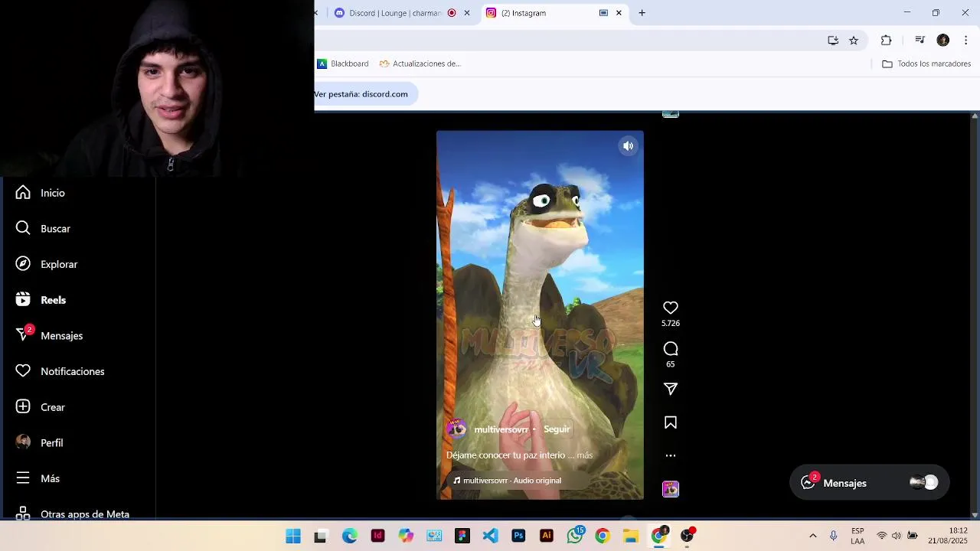Click multiversovrr avatar on the reel
980x551 pixels.
click(457, 429)
